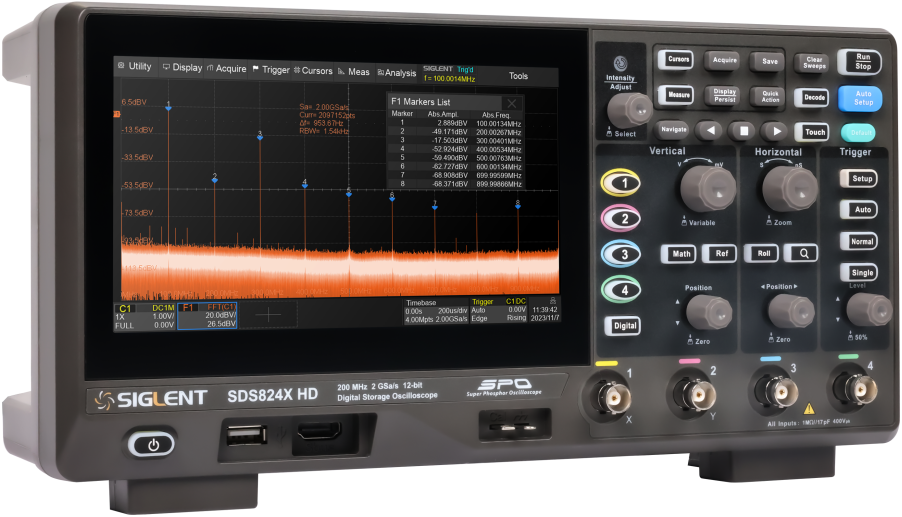Select marker 1 at the tallest peak
The image size is (902, 517).
(x=169, y=106)
